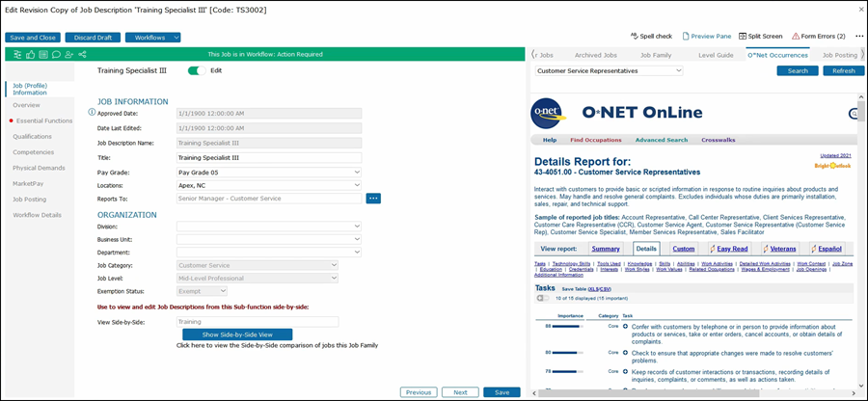Click the Reports To ellipsis lookup button
Image resolution: width=868 pixels, height=401 pixels.
coord(373,199)
